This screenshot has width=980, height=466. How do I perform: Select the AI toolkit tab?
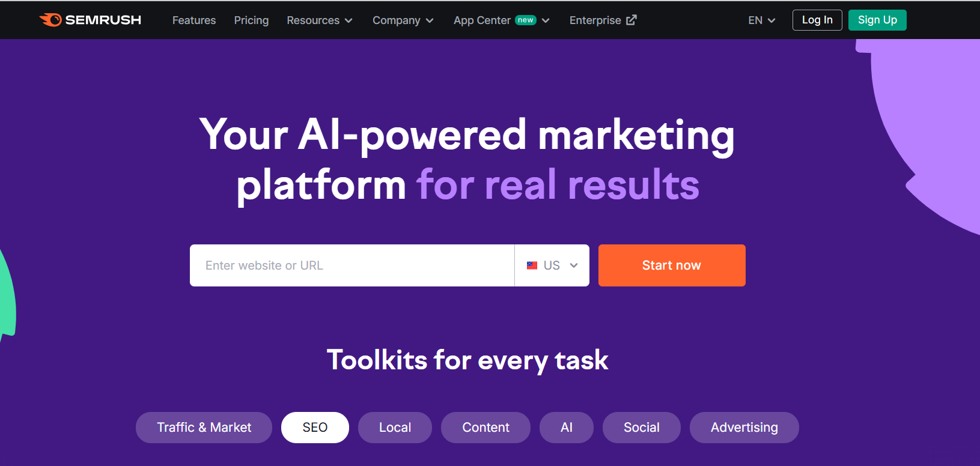point(567,428)
